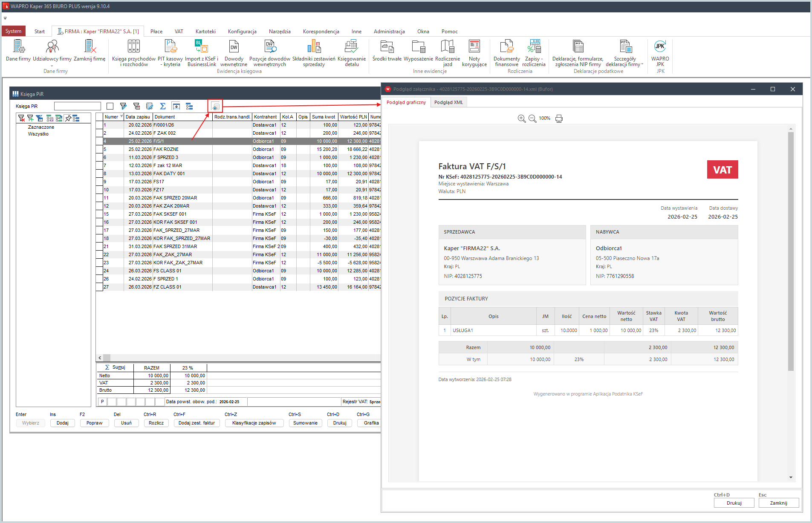Open the Konfiguracja menu
Image resolution: width=812 pixels, height=523 pixels.
242,32
